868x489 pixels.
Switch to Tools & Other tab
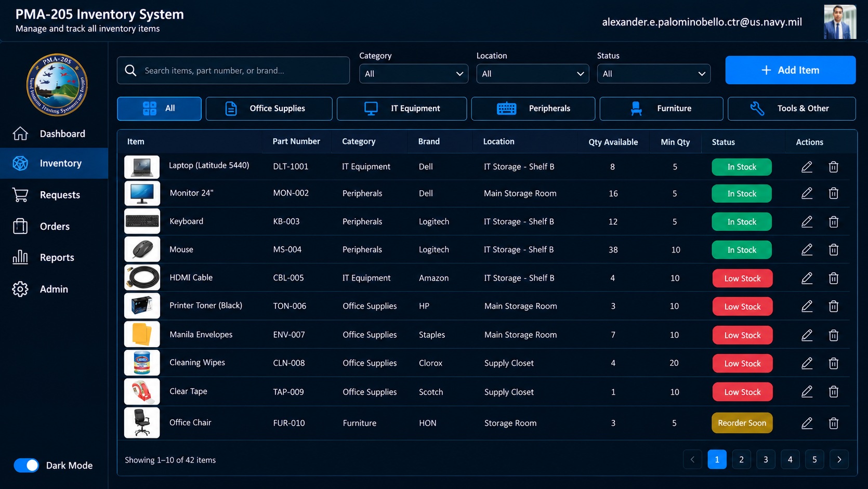pyautogui.click(x=792, y=109)
